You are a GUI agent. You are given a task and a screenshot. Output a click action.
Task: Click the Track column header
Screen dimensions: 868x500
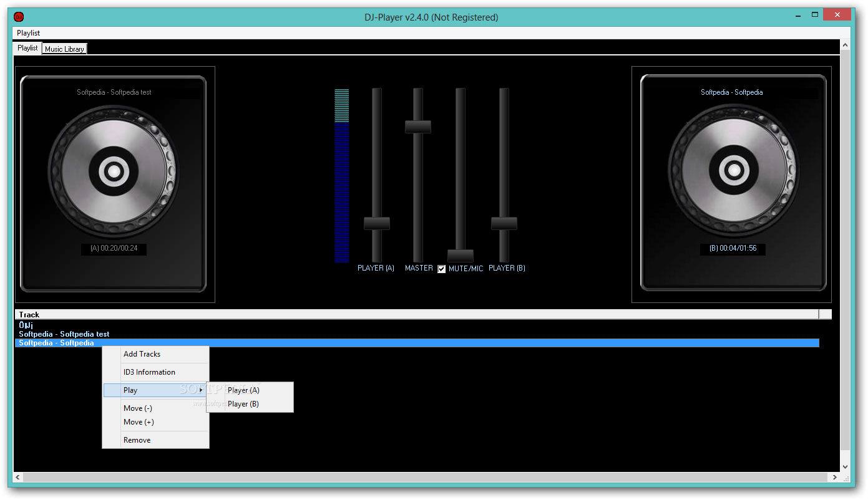29,314
